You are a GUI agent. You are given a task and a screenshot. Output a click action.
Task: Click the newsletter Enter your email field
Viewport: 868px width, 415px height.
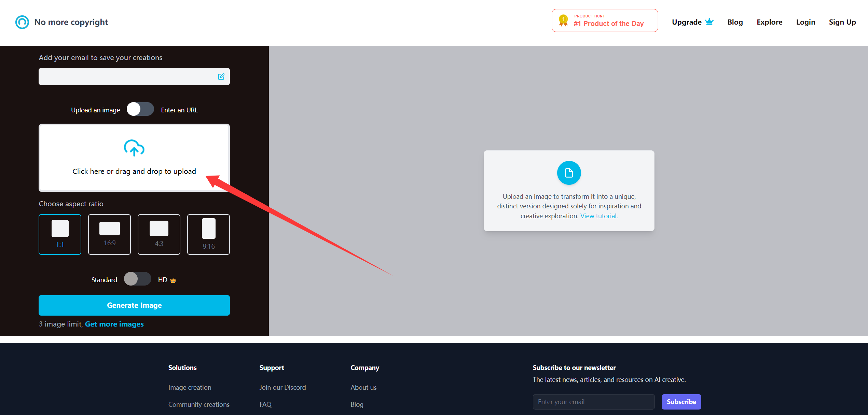pyautogui.click(x=593, y=402)
